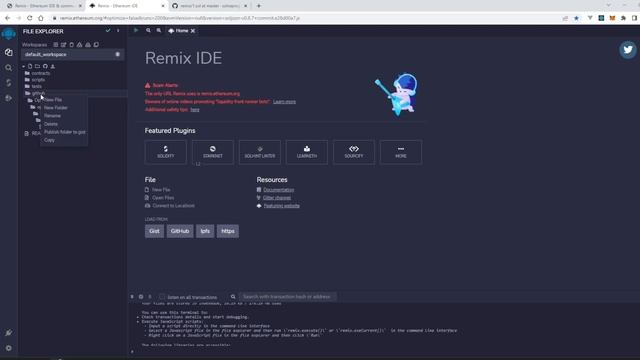Open the Settings gear in sidebar
The width and height of the screenshot is (640, 360).
pyautogui.click(x=9, y=348)
